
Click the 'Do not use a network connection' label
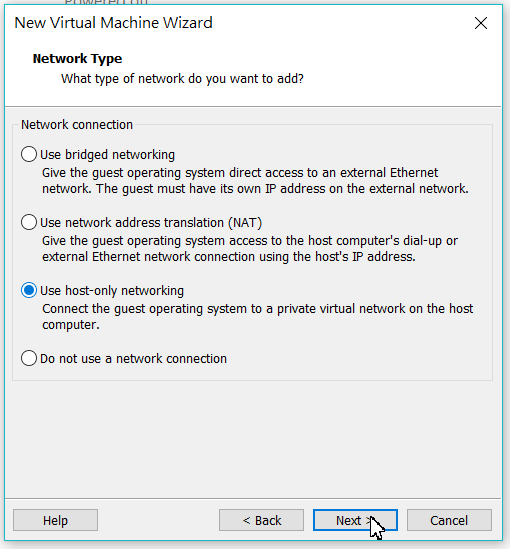click(x=133, y=359)
